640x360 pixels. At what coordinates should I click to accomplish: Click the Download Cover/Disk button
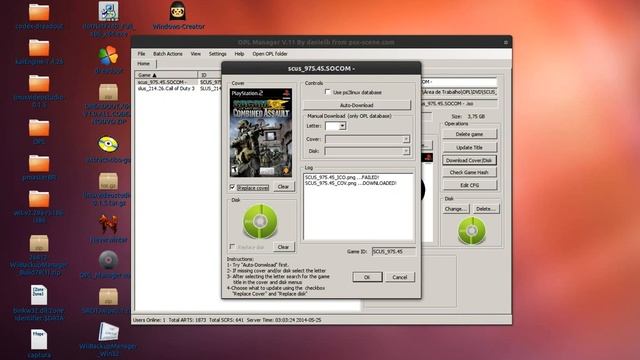[469, 160]
